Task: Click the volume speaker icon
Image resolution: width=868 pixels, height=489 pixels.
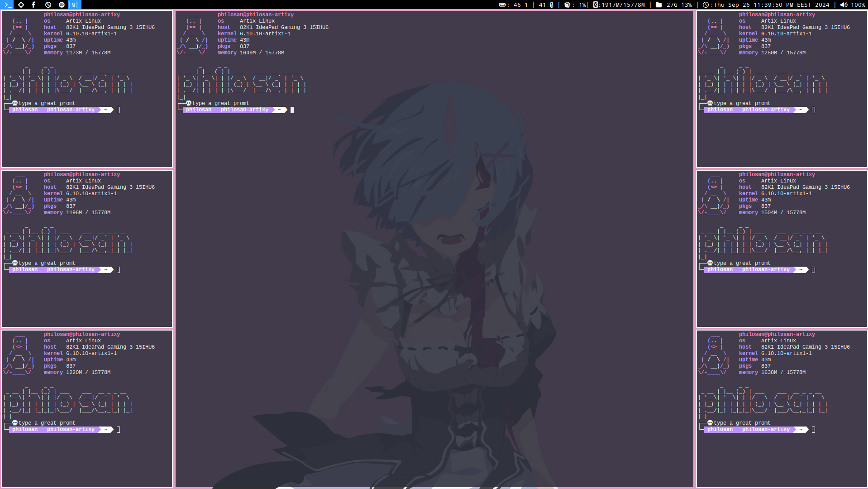Action: pos(844,5)
